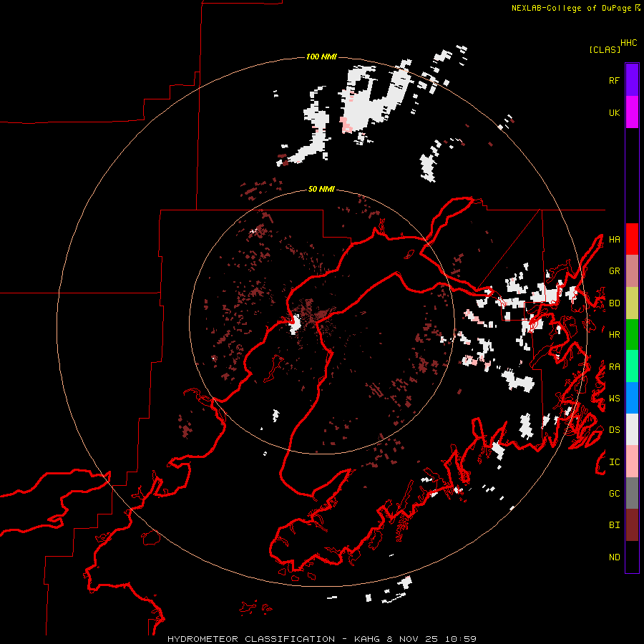Click the RA legend label
The image size is (644, 644).
[614, 367]
